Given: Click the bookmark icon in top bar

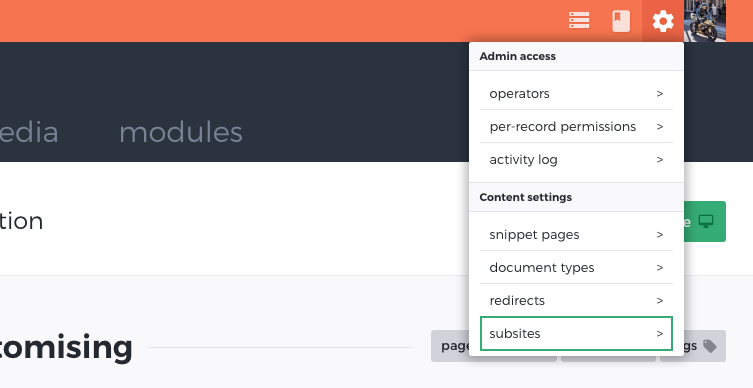Looking at the screenshot, I should click(x=621, y=21).
